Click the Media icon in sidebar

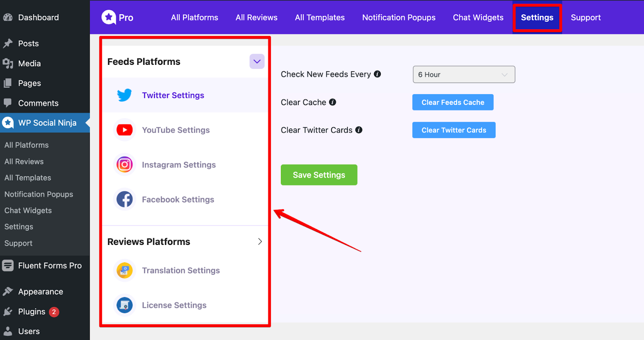pos(8,63)
